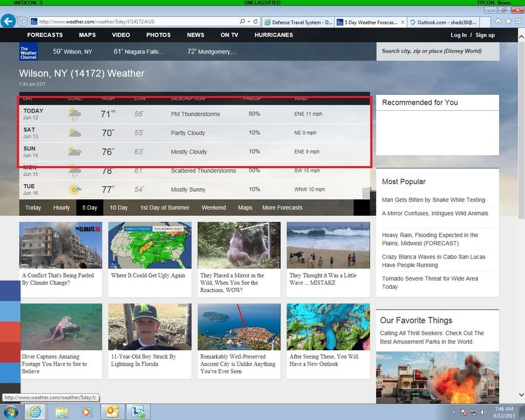Click the TUE mostly sunny icon
Image resolution: width=525 pixels, height=420 pixels.
(74, 190)
